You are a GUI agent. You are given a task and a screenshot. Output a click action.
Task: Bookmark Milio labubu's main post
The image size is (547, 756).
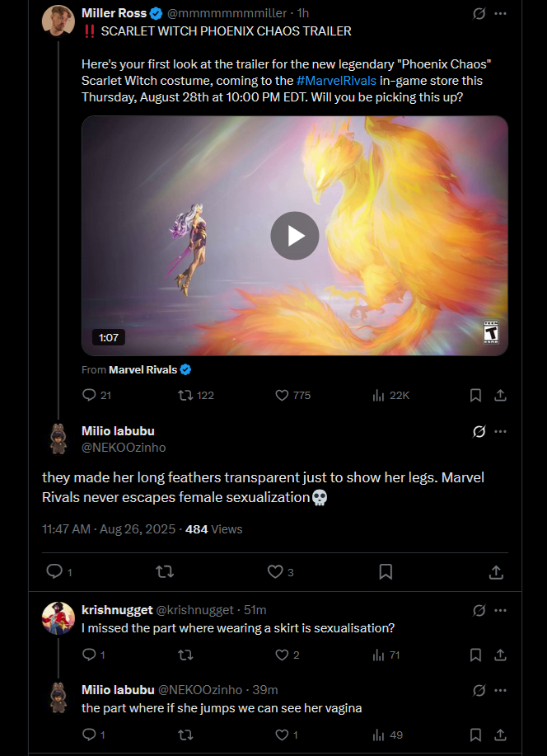pos(386,572)
